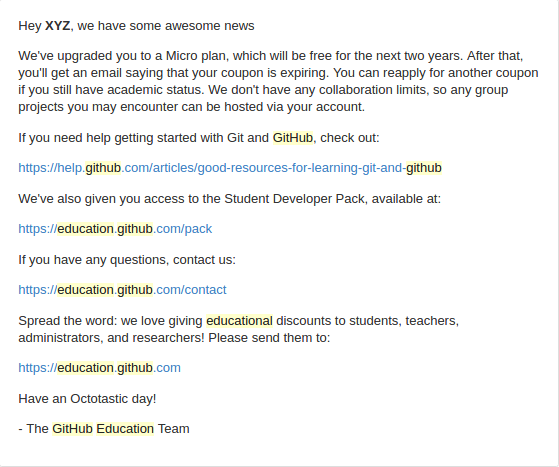Open the education.github.com/contact link
The width and height of the screenshot is (559, 467).
click(122, 290)
